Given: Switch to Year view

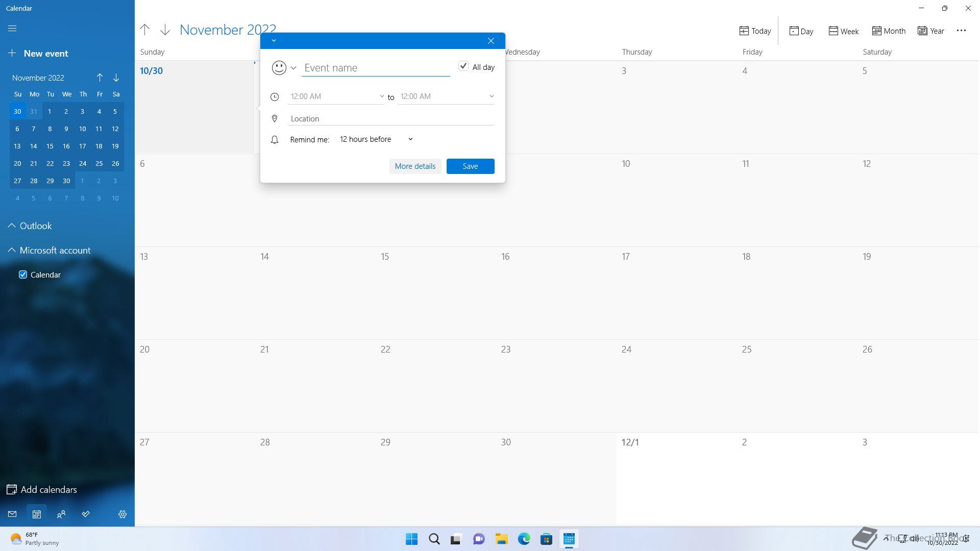Looking at the screenshot, I should coord(931,31).
